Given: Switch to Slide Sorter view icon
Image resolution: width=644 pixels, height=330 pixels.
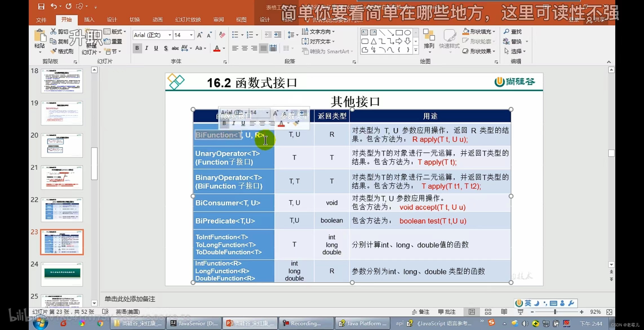Looking at the screenshot, I should pyautogui.click(x=488, y=312).
